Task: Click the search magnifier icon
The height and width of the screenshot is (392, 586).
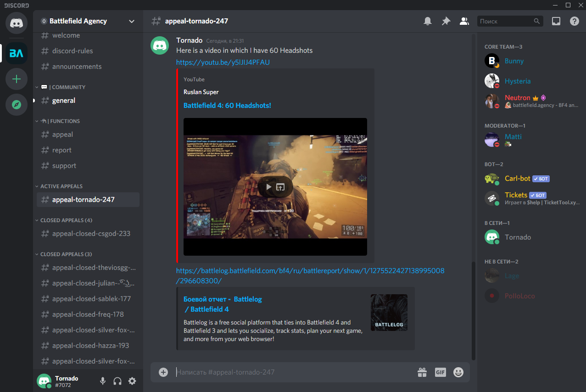Action: pyautogui.click(x=537, y=21)
